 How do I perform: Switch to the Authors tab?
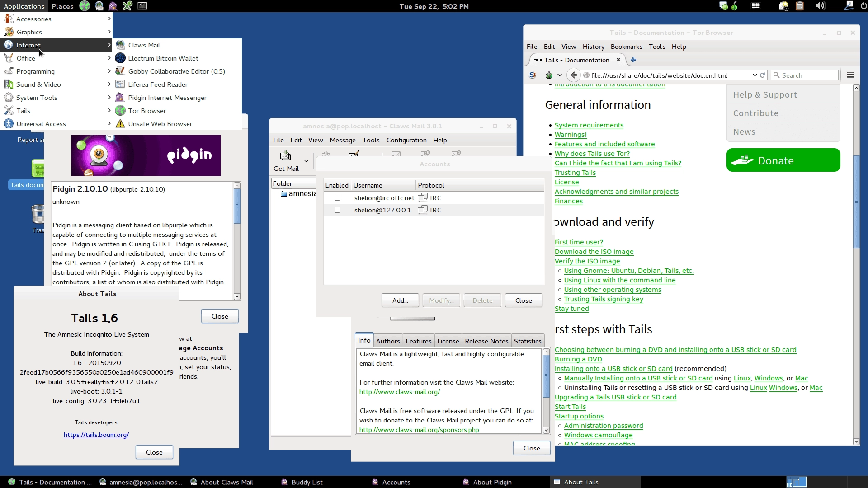[x=388, y=341]
